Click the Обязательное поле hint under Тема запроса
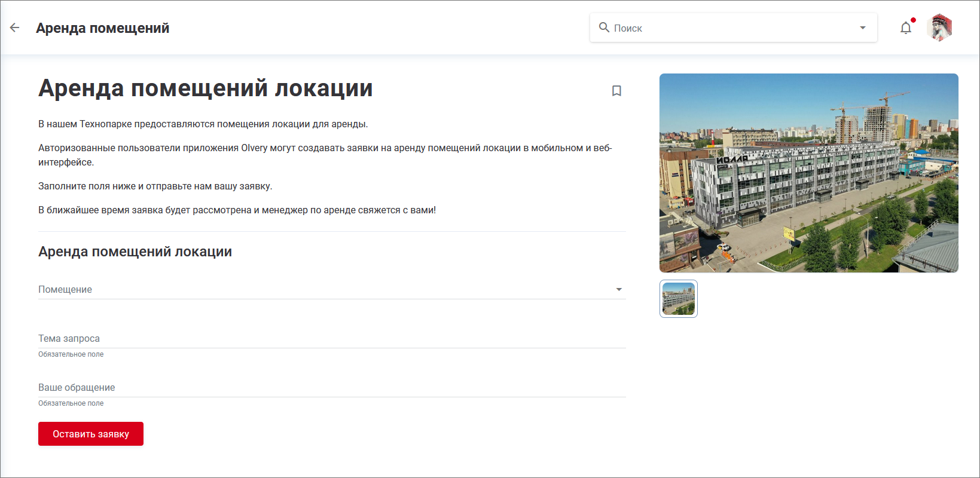The image size is (980, 478). (71, 354)
